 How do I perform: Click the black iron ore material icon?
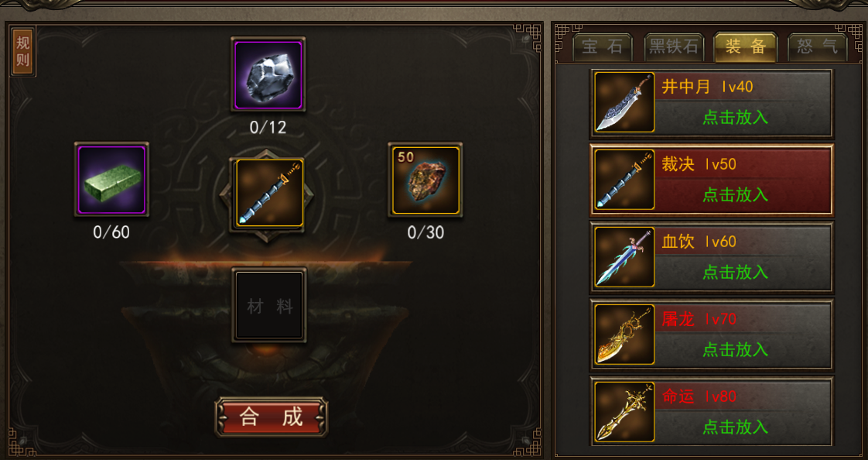click(x=268, y=74)
